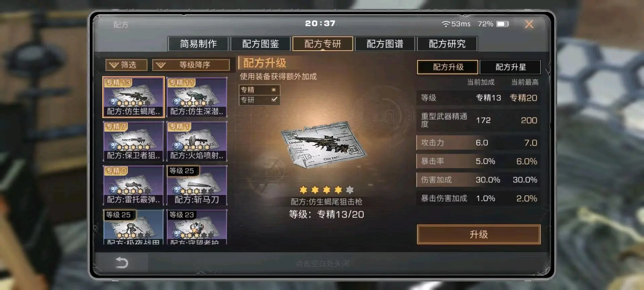This screenshot has height=290, width=644.
Task: Toggle the 专研 checkbox
Action: click(x=274, y=100)
